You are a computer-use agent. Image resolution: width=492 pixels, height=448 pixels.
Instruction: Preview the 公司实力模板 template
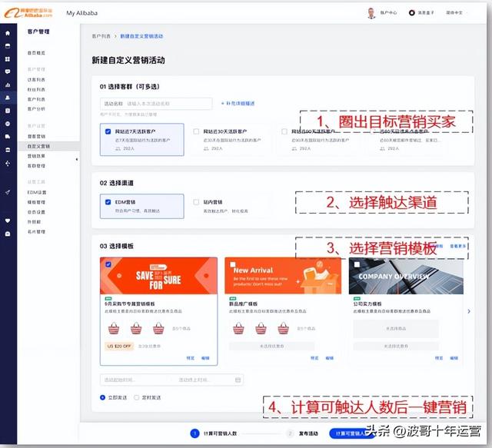pos(439,358)
